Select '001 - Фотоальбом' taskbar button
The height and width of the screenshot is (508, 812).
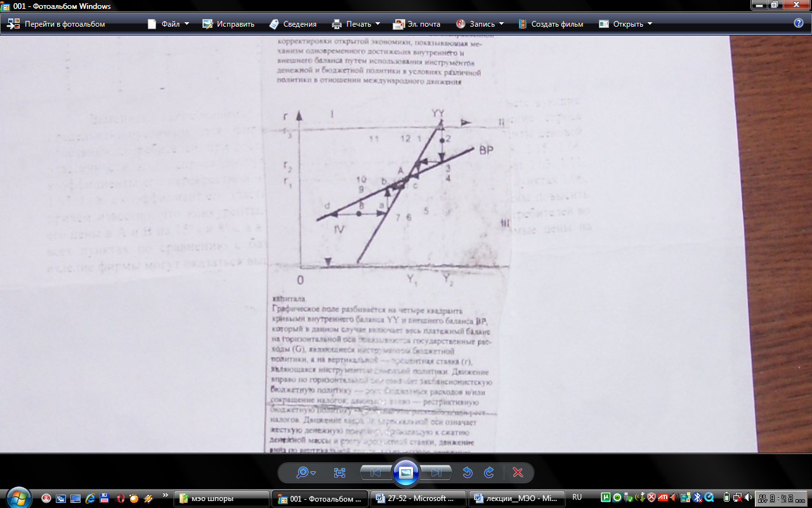tap(319, 498)
